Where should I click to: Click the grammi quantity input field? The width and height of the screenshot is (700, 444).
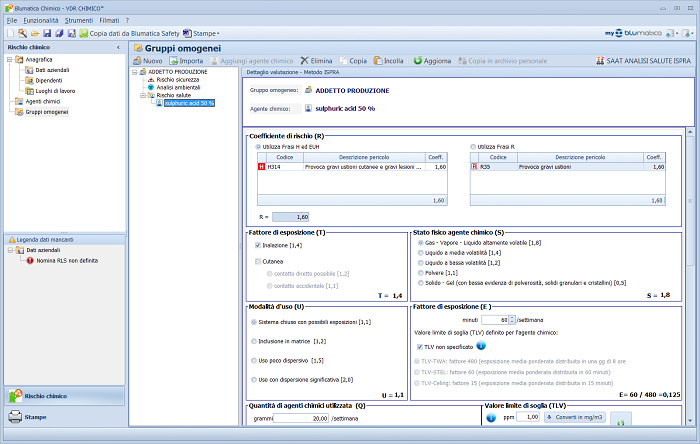coord(301,418)
